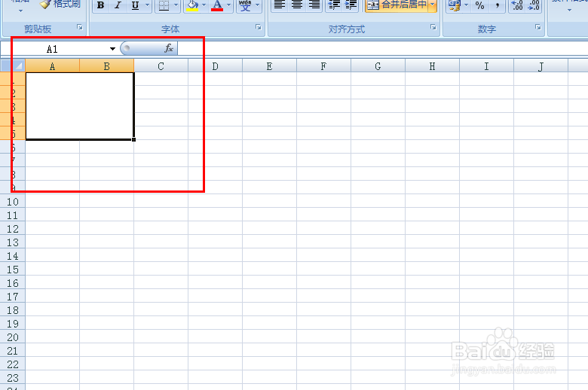Select row 15 header
Viewport: 588px width, 390px height.
(13, 270)
